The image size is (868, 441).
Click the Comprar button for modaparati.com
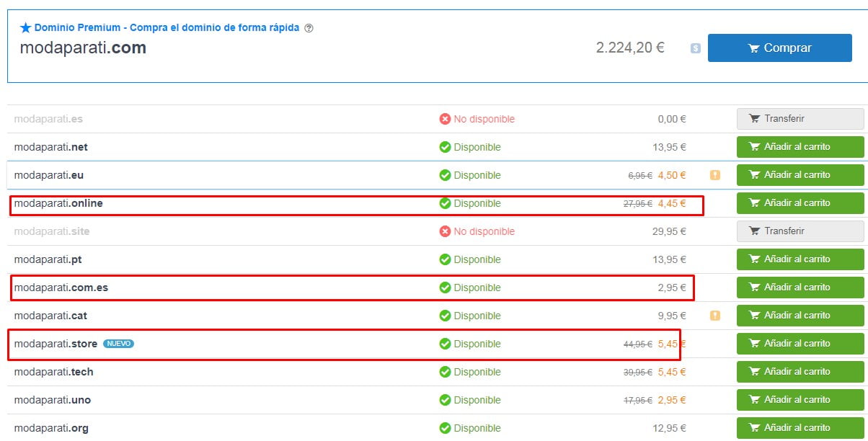click(x=780, y=48)
